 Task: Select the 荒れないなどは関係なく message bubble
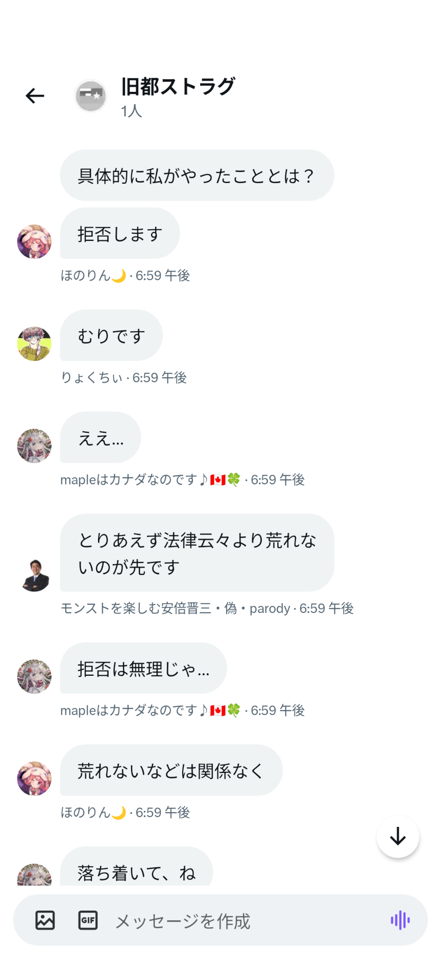click(x=171, y=770)
